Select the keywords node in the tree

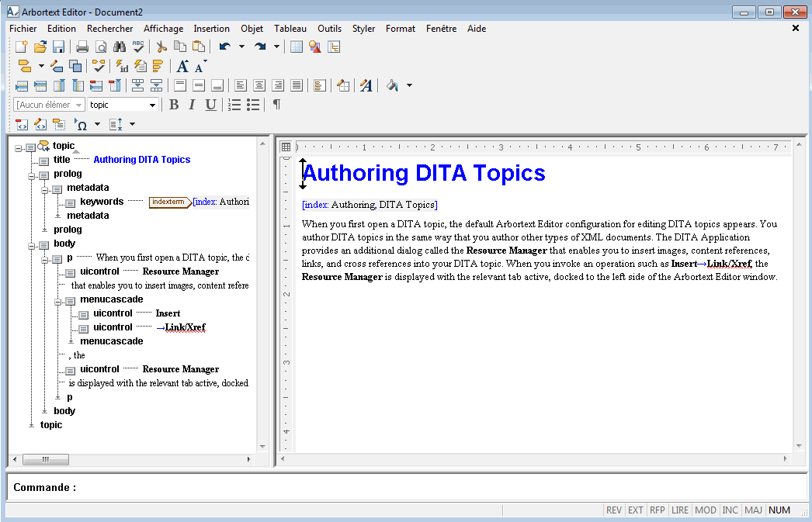coord(102,201)
